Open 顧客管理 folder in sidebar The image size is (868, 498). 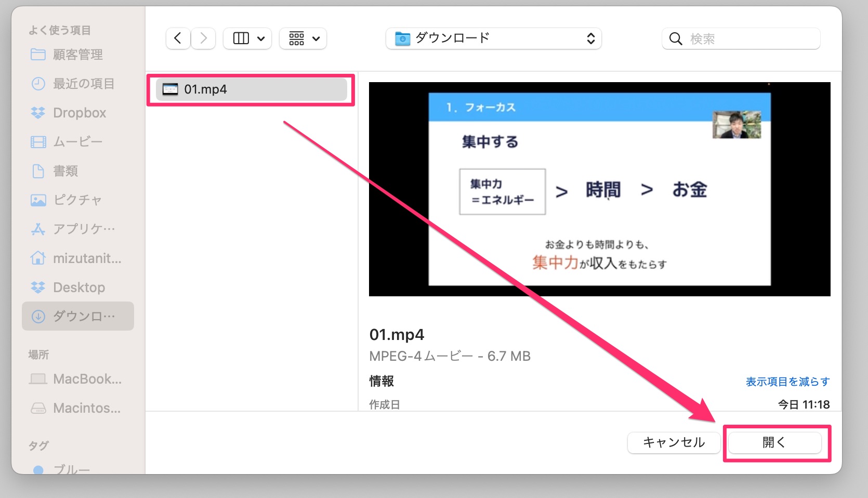coord(77,55)
